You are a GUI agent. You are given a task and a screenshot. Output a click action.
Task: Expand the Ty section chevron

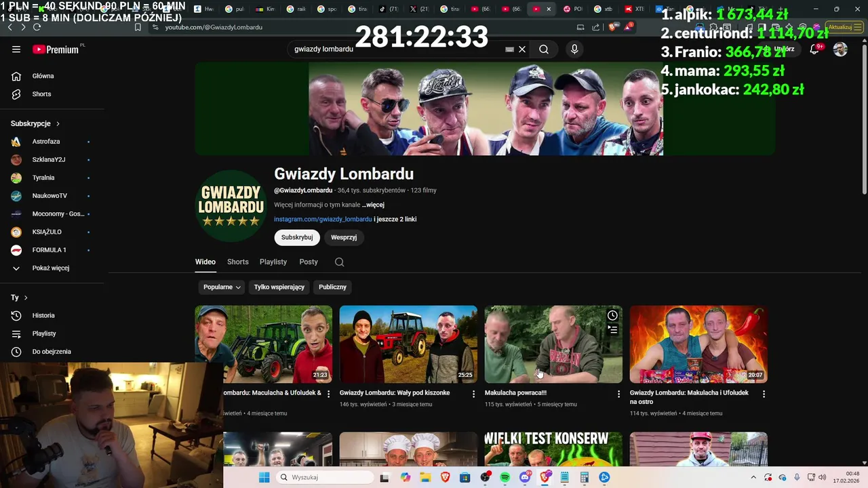pyautogui.click(x=26, y=298)
